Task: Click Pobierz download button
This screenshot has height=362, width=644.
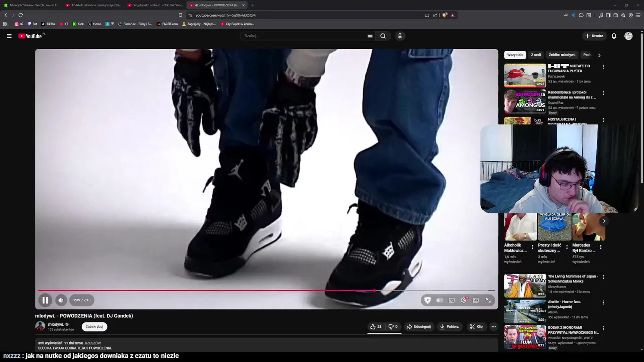Action: point(449,326)
